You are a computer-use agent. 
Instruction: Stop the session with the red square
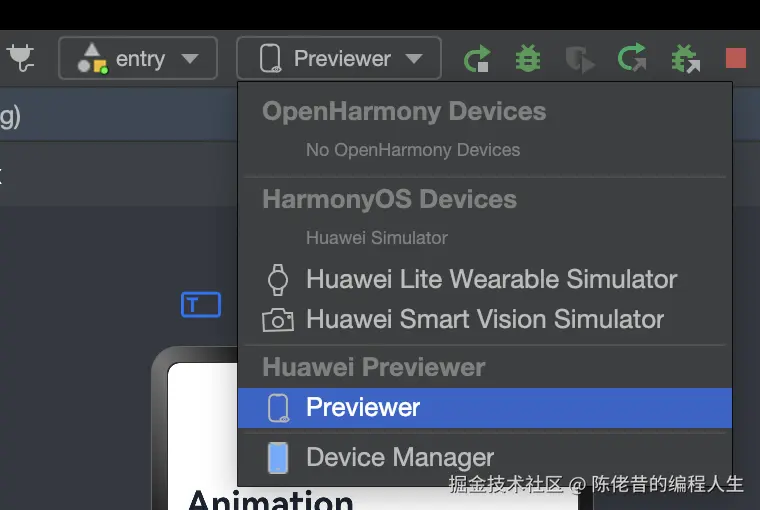tap(736, 58)
